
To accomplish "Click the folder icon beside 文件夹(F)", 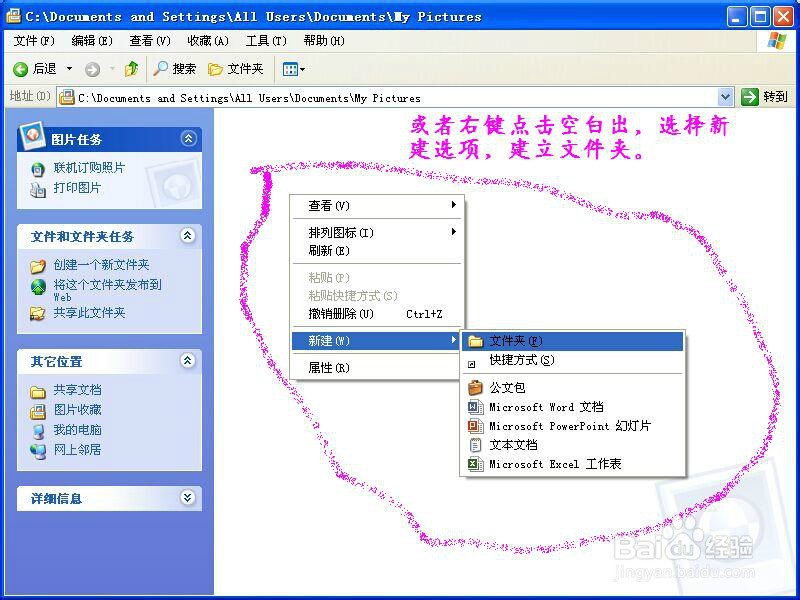I will click(475, 341).
